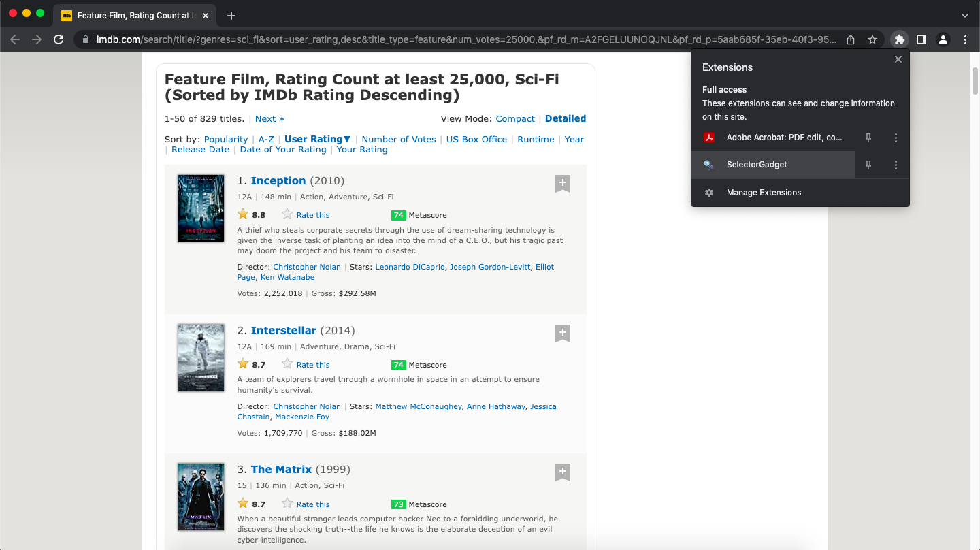
Task: Open Christopher Nolan link under Inception
Action: tap(307, 268)
